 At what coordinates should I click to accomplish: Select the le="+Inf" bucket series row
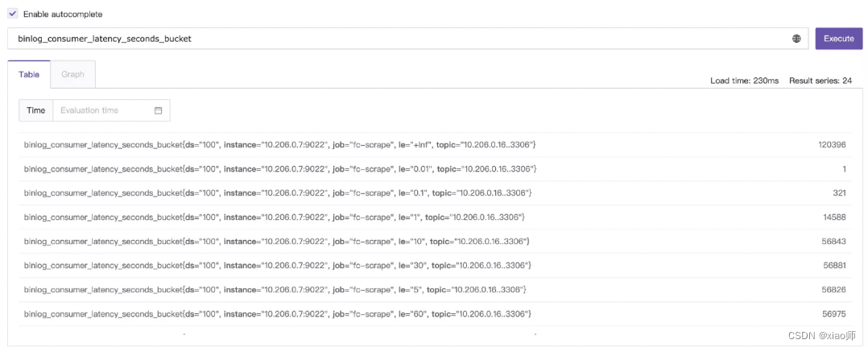click(435, 145)
